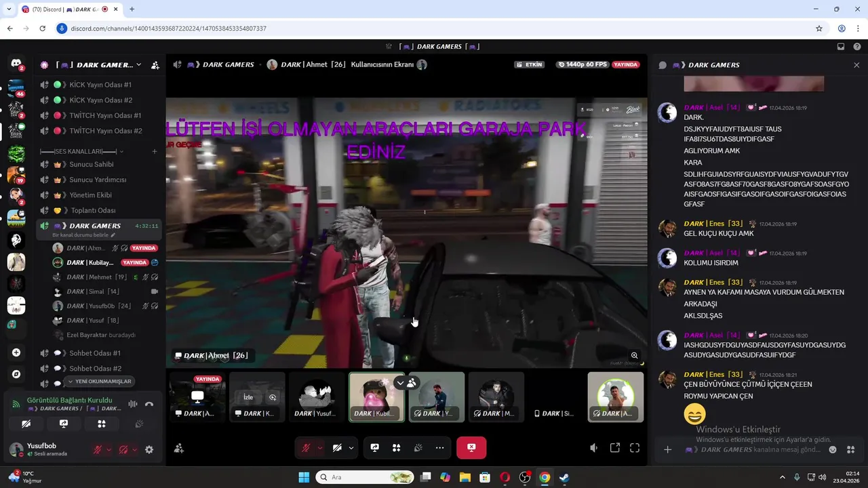
Task: Invite members icon next to server name
Action: [x=155, y=65]
